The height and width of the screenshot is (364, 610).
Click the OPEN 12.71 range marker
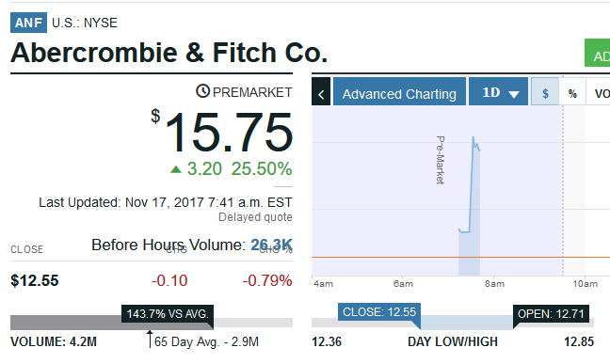(x=551, y=314)
